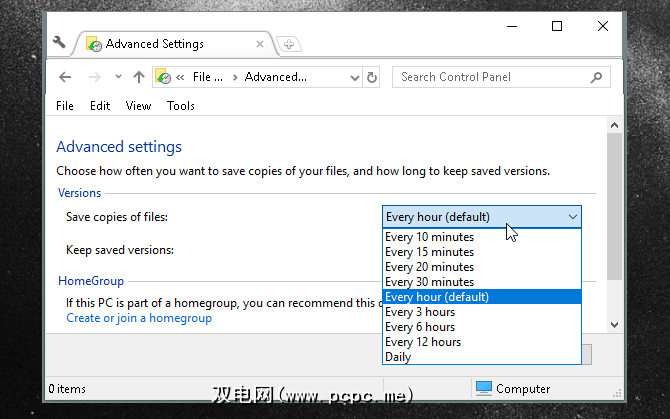The width and height of the screenshot is (670, 419).
Task: Click the Computer icon in status bar
Action: [484, 388]
